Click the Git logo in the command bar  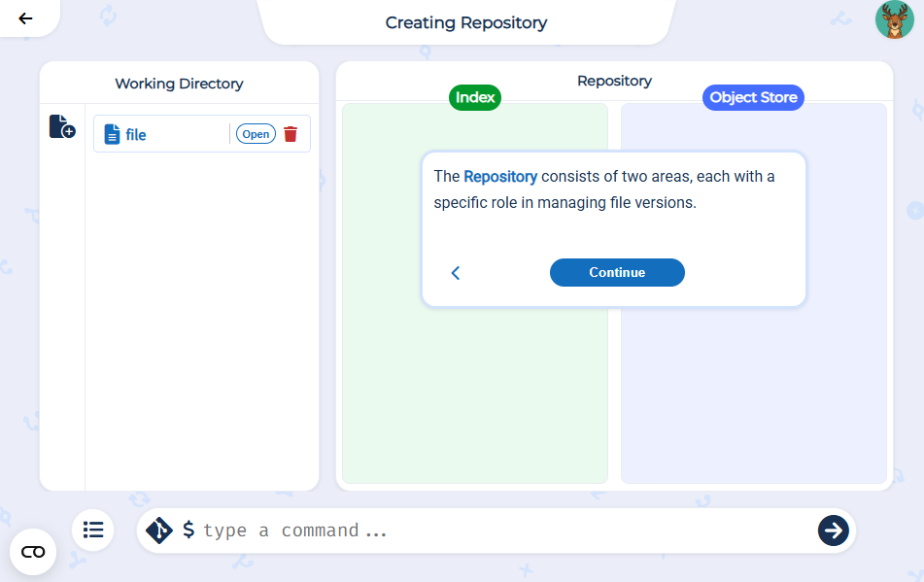[x=158, y=530]
